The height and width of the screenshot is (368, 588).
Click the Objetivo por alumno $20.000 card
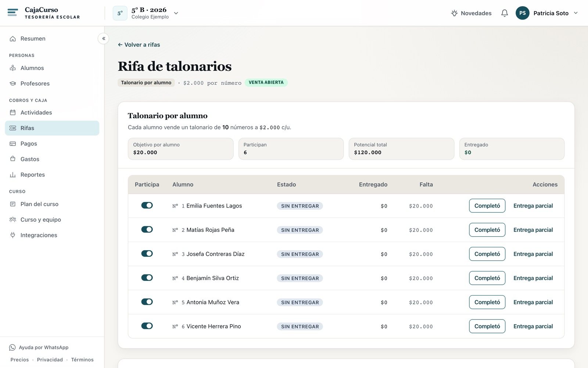point(180,149)
